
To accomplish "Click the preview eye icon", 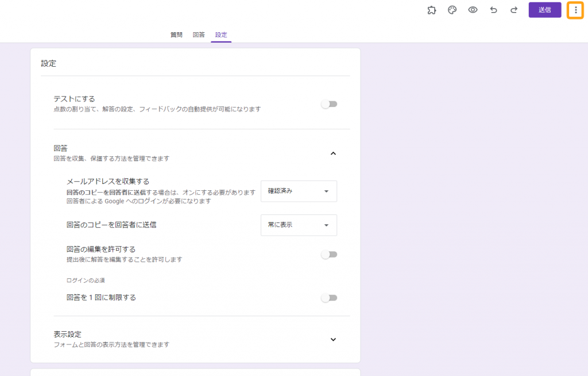I will coord(473,10).
